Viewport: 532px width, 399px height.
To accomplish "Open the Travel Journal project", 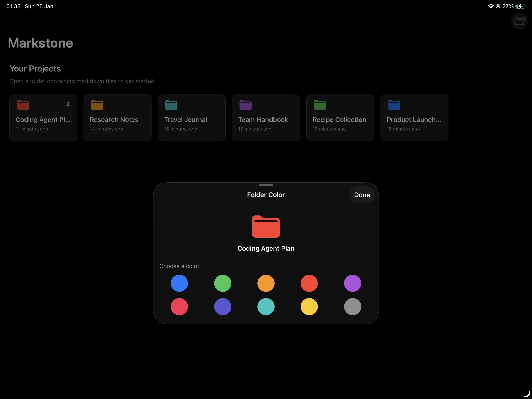I will 192,118.
